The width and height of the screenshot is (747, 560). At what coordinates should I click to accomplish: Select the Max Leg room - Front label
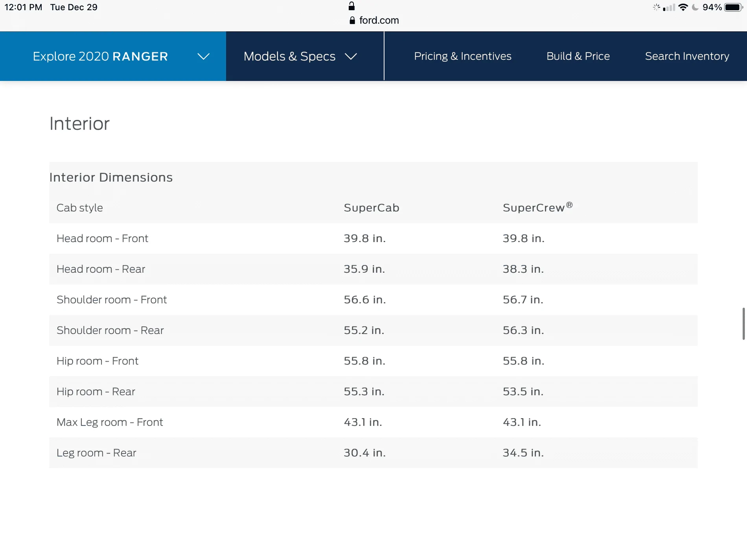(110, 422)
